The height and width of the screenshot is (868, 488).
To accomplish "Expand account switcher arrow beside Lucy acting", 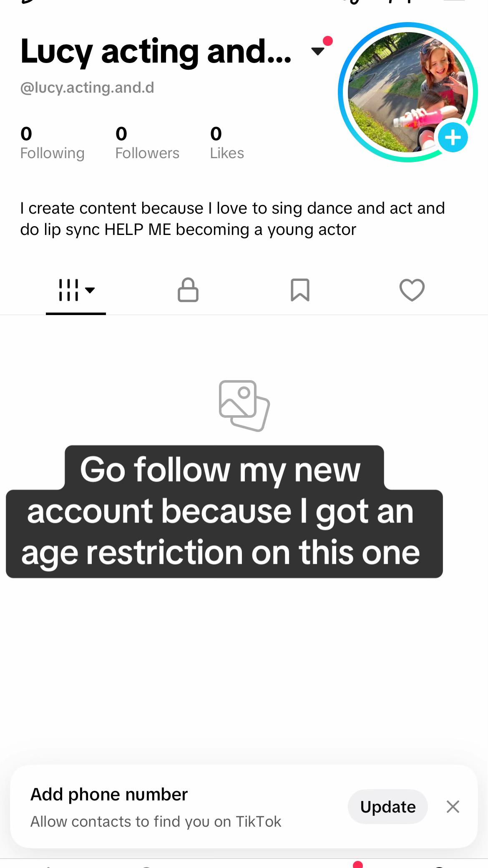I will coord(318,52).
